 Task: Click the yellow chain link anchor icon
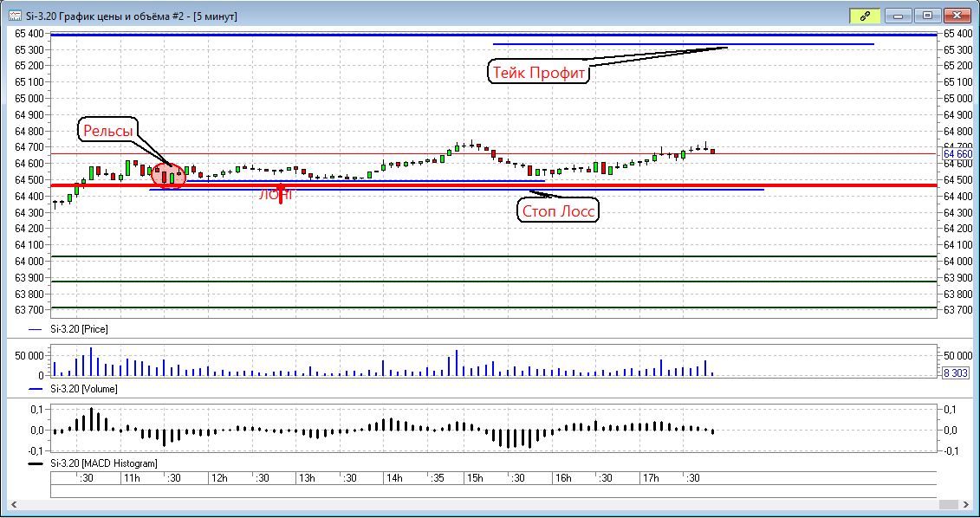point(865,16)
